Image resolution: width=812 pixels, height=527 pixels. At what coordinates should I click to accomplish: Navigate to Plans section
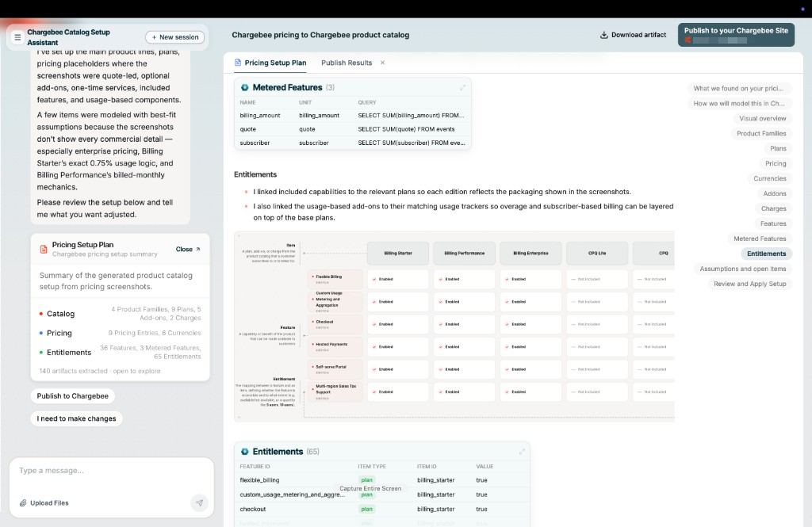(x=778, y=148)
